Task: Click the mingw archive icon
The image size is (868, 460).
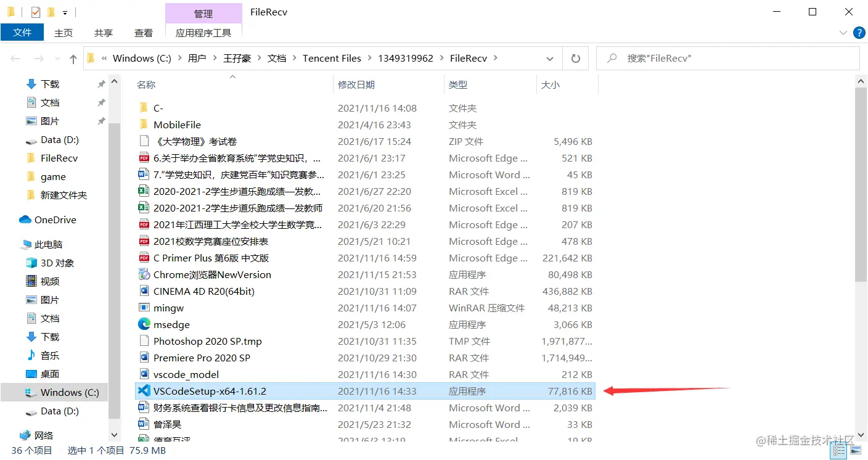Action: (x=144, y=308)
